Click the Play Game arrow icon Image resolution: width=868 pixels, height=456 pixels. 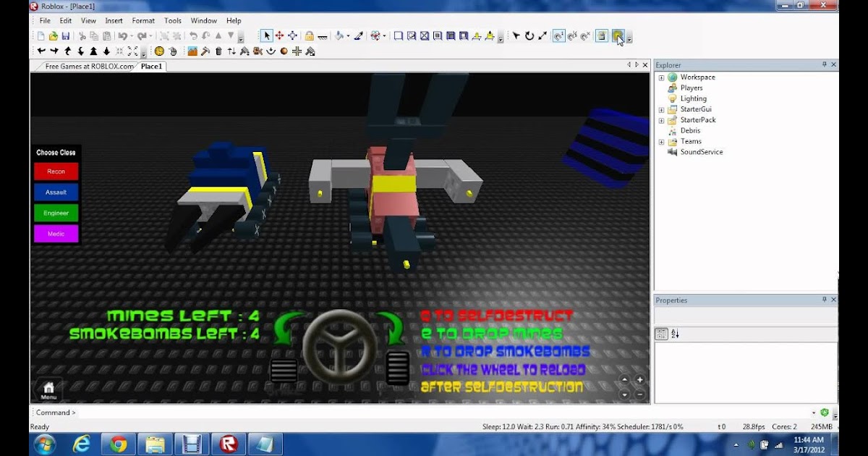click(516, 36)
